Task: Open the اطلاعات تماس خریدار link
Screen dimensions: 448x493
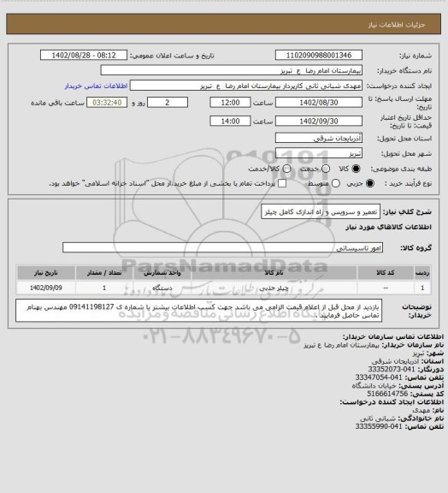Action: (96, 86)
